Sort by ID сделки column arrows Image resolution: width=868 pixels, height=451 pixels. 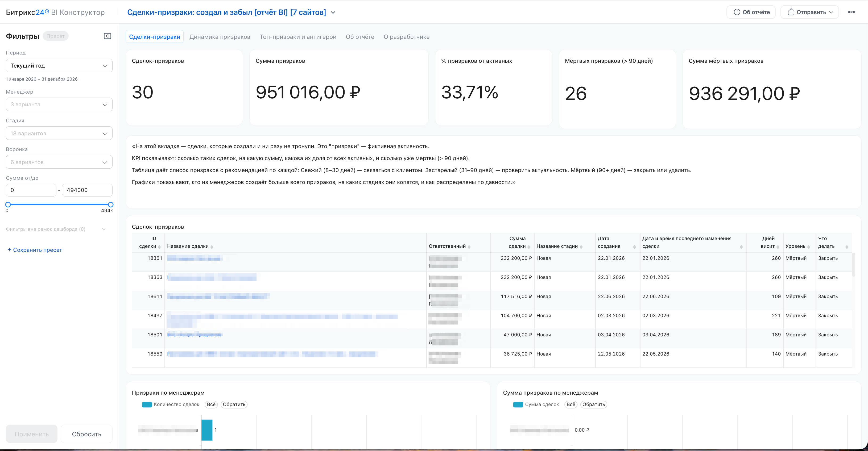click(x=159, y=247)
